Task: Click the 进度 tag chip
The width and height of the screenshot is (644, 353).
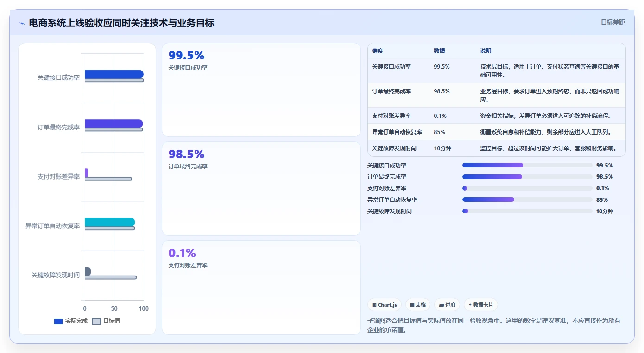Action: (447, 305)
